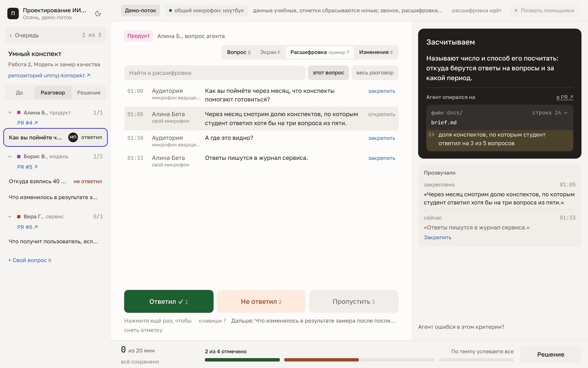Pin the 01:00 Аудитория transcript line

point(381,91)
